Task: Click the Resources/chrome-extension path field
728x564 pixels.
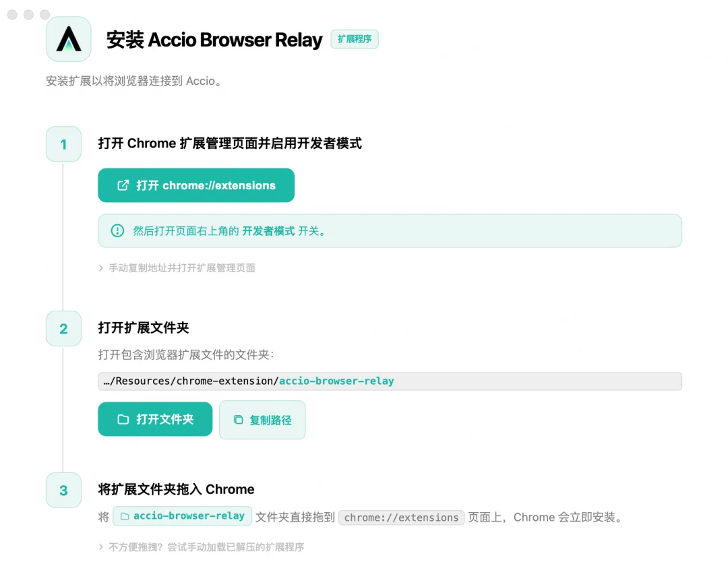Action: [x=390, y=381]
